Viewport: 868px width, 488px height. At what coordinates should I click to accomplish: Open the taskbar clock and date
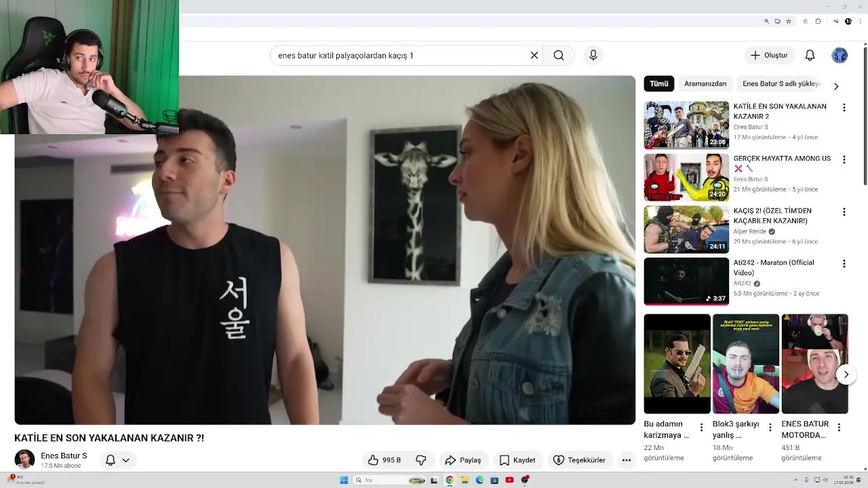pos(843,480)
